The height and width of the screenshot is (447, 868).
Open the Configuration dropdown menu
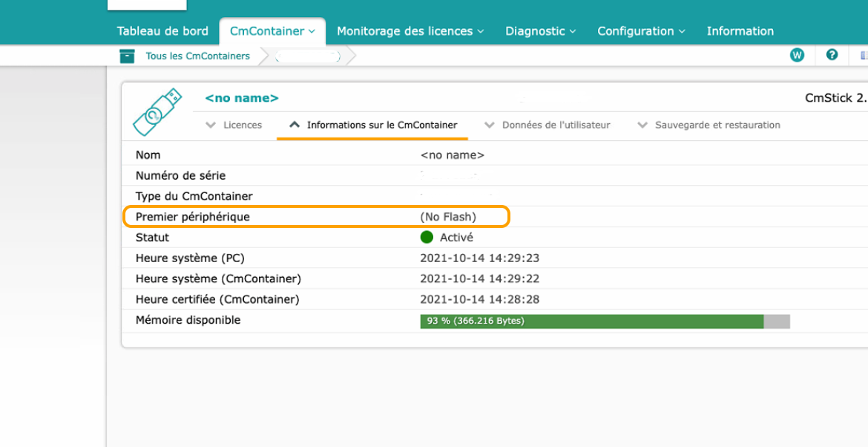pyautogui.click(x=641, y=31)
